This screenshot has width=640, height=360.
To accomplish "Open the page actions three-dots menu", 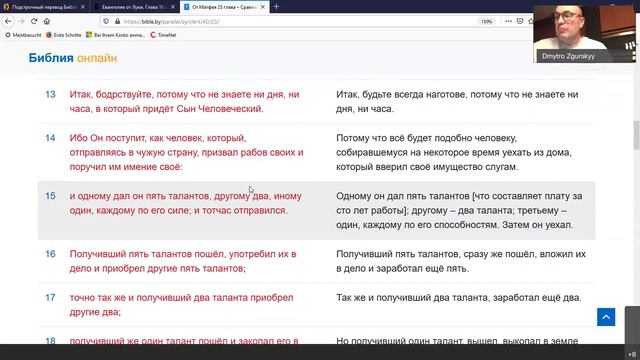I will point(509,21).
